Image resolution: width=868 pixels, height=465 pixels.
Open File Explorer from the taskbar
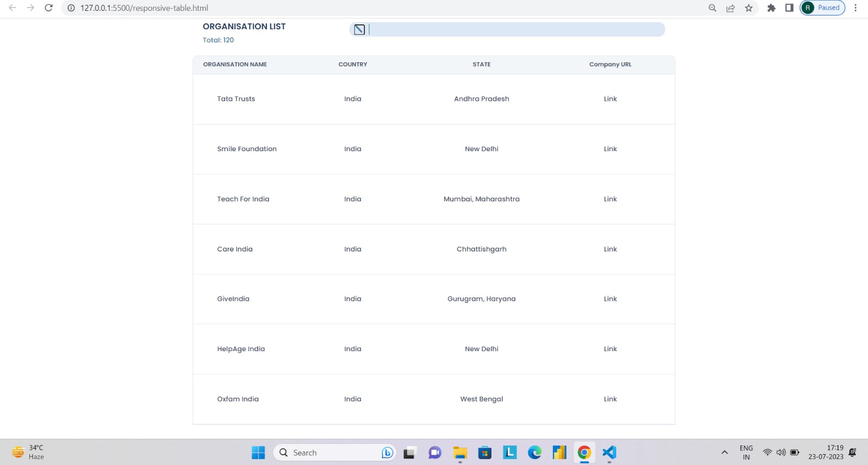tap(460, 453)
